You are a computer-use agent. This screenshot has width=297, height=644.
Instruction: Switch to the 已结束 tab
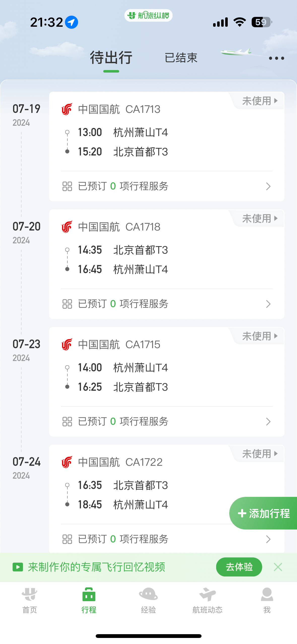coord(181,58)
